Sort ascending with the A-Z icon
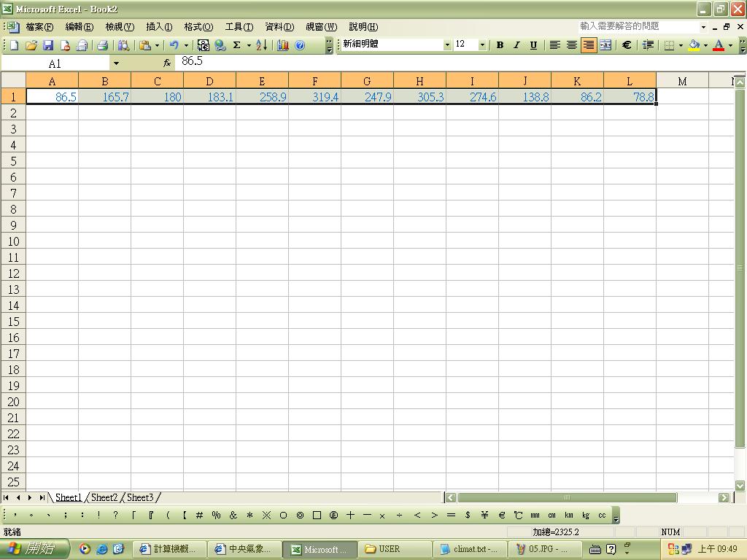 pos(261,45)
